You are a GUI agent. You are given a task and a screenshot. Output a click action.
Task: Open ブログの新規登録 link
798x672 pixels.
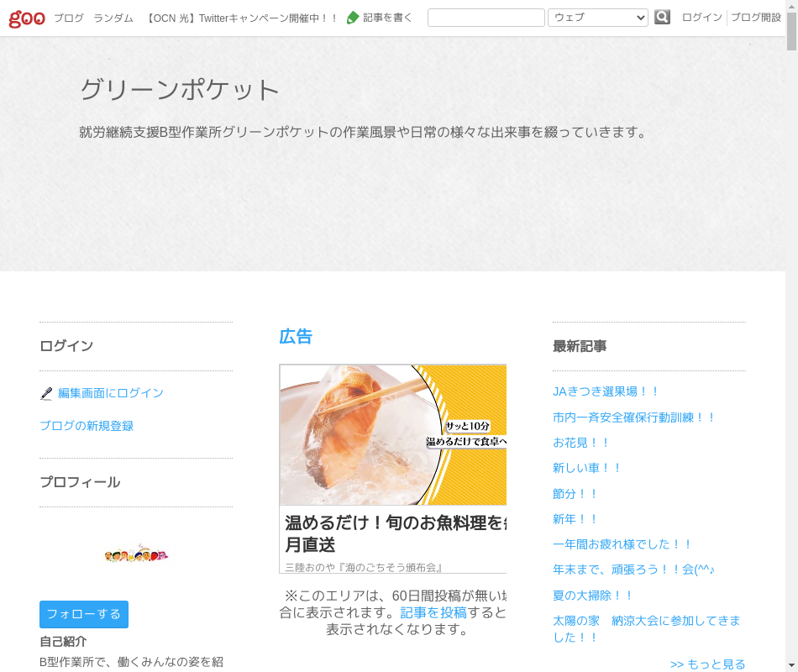[x=87, y=426]
